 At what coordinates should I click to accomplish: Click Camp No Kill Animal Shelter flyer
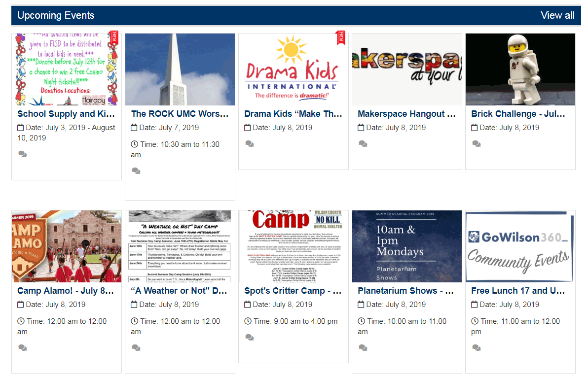(x=294, y=246)
